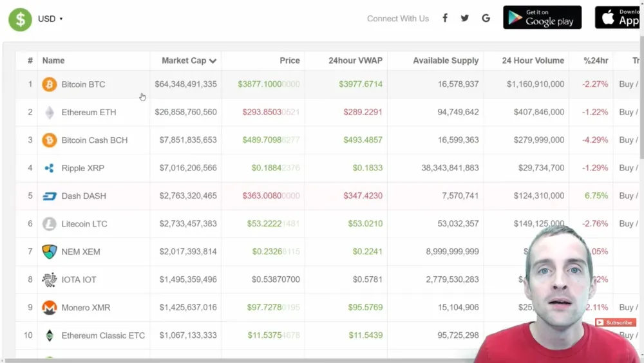Select IOTA price $0.53870700
Viewport: 644px width, 363px height.
(276, 279)
